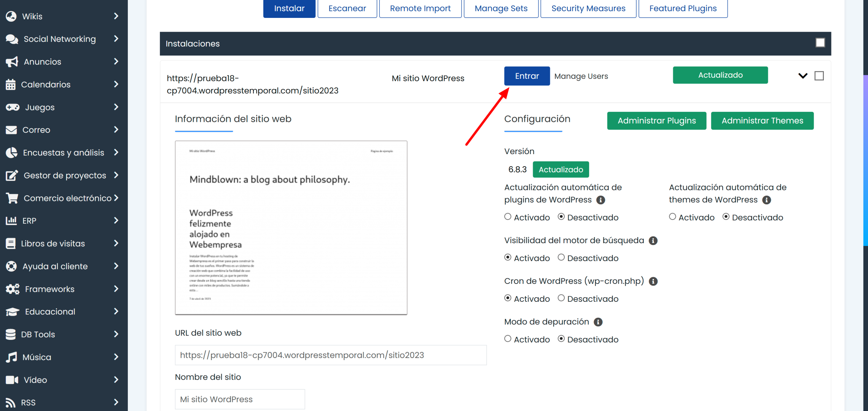This screenshot has height=411, width=868.
Task: Click the page's vertical scrollbar thumb
Action: tap(865, 160)
